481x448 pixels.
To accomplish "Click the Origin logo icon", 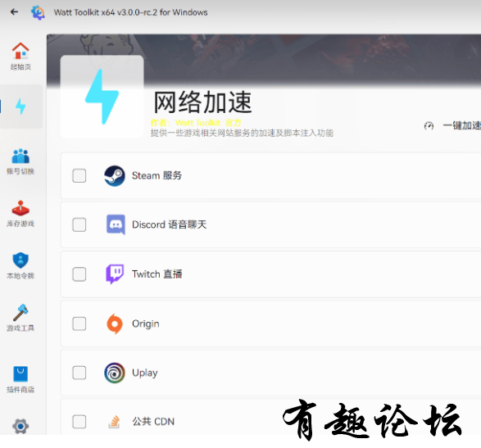I will coord(115,324).
